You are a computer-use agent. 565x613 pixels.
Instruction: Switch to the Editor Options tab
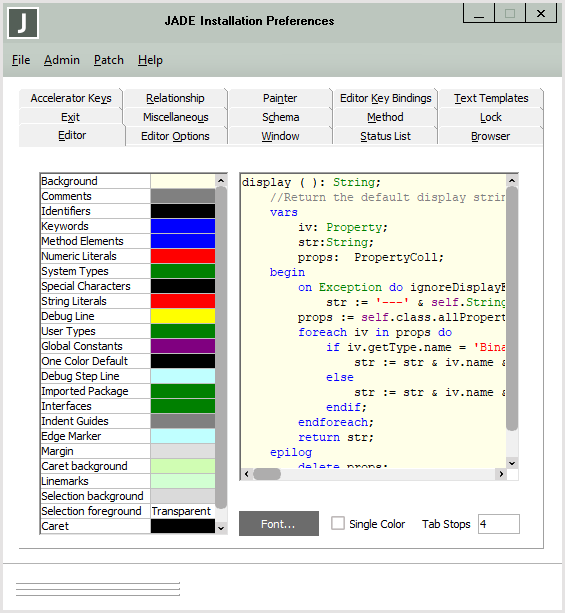(175, 136)
